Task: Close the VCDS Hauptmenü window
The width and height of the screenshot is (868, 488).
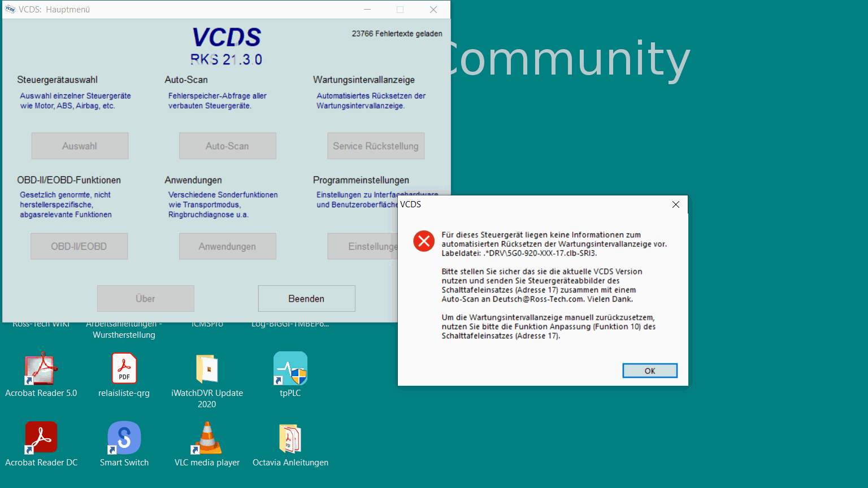Action: (433, 10)
